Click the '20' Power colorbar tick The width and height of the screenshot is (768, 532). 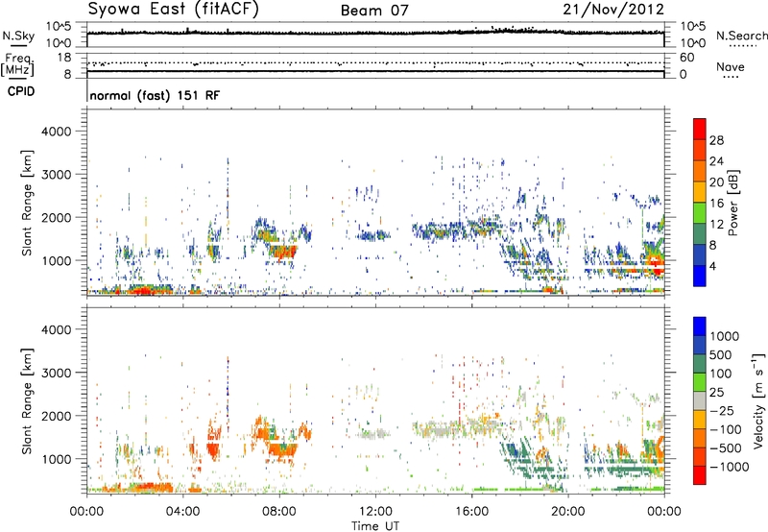pos(716,182)
